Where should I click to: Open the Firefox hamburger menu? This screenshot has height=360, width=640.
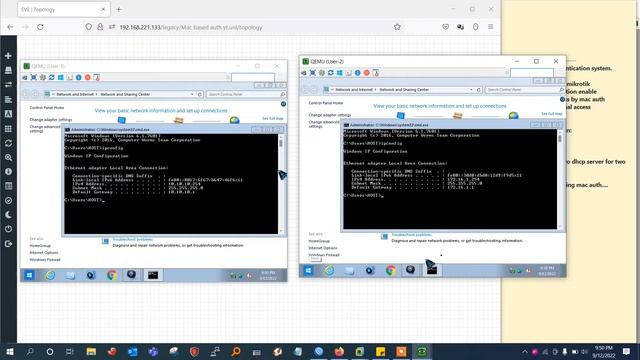point(491,27)
